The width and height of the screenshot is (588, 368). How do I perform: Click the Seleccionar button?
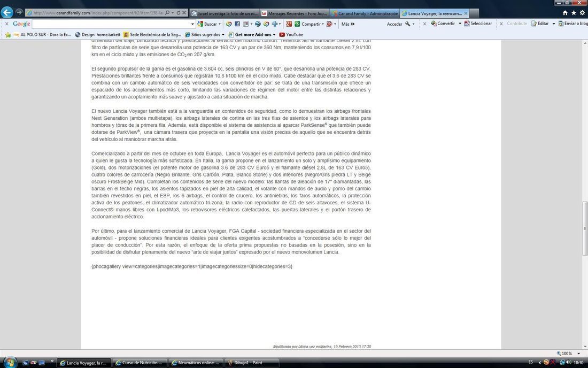478,24
